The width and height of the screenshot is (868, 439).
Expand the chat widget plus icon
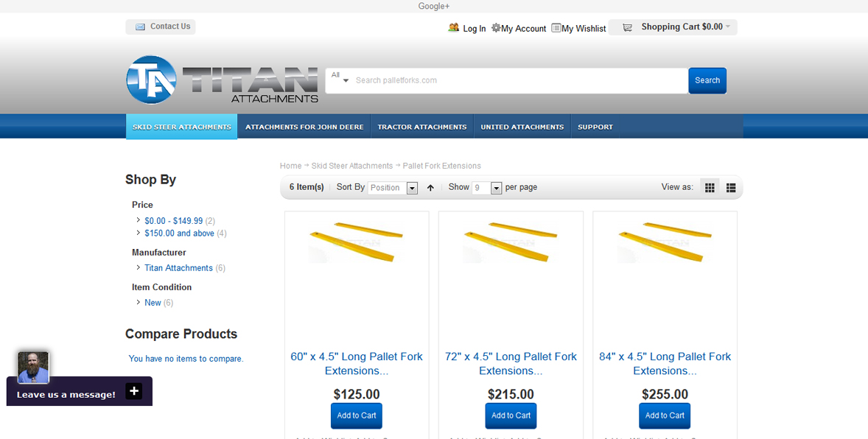[134, 391]
